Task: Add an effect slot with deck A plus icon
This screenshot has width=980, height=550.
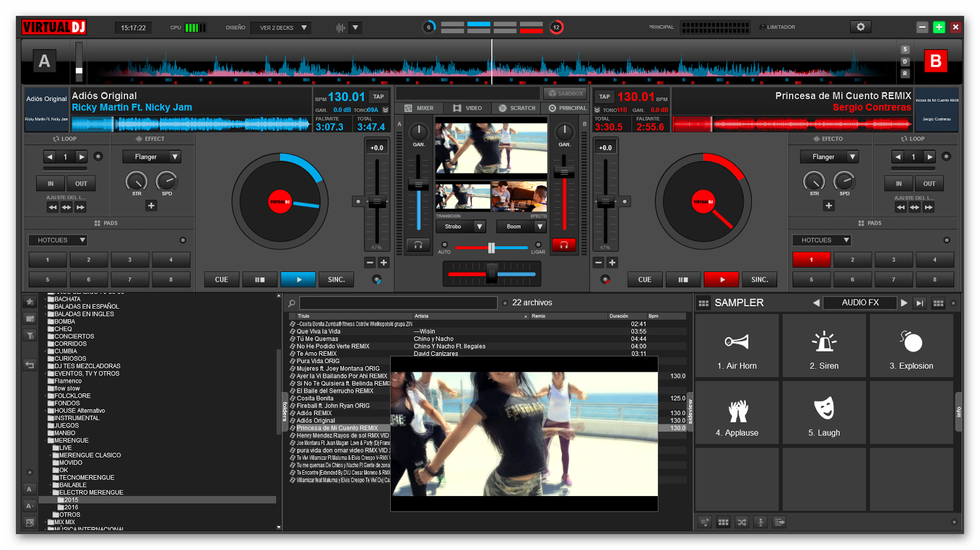Action: (151, 206)
